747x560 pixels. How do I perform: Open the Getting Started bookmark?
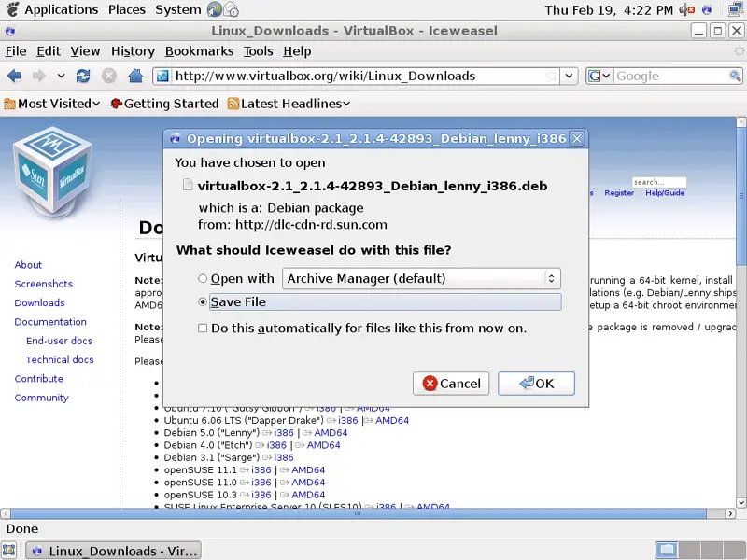coord(164,104)
